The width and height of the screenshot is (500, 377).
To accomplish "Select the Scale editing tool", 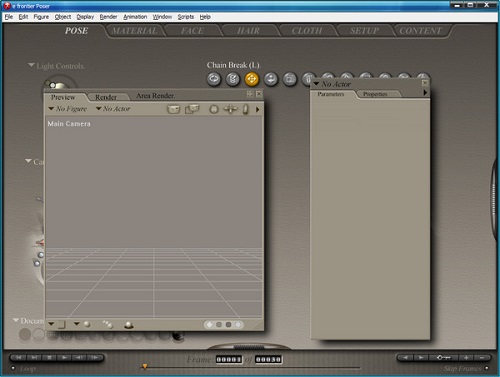I will 290,79.
